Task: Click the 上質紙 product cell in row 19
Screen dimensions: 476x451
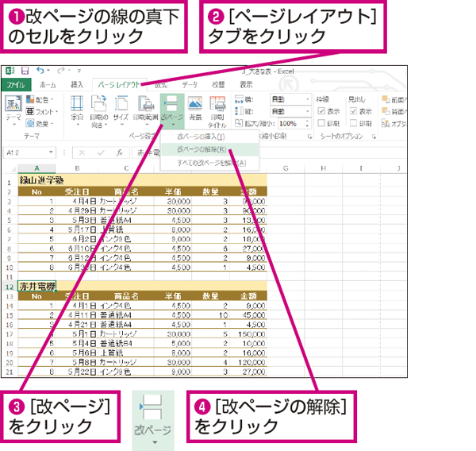Action: [126, 353]
